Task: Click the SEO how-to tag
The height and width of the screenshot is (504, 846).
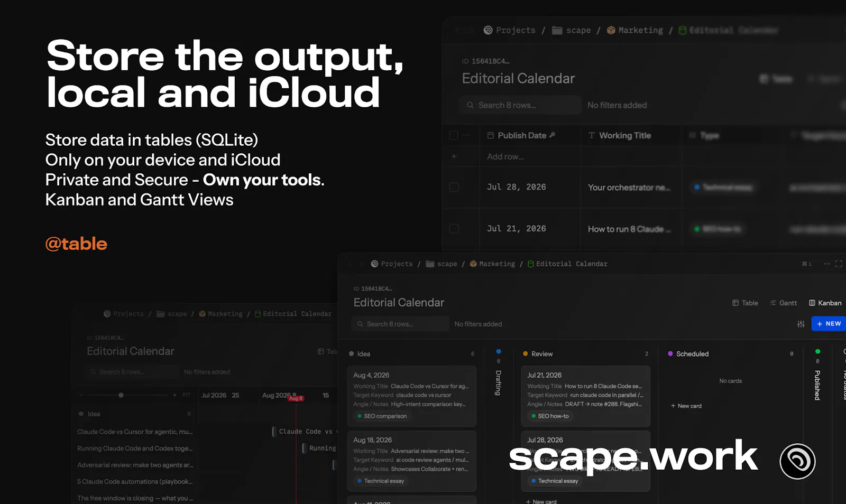Action: point(550,416)
